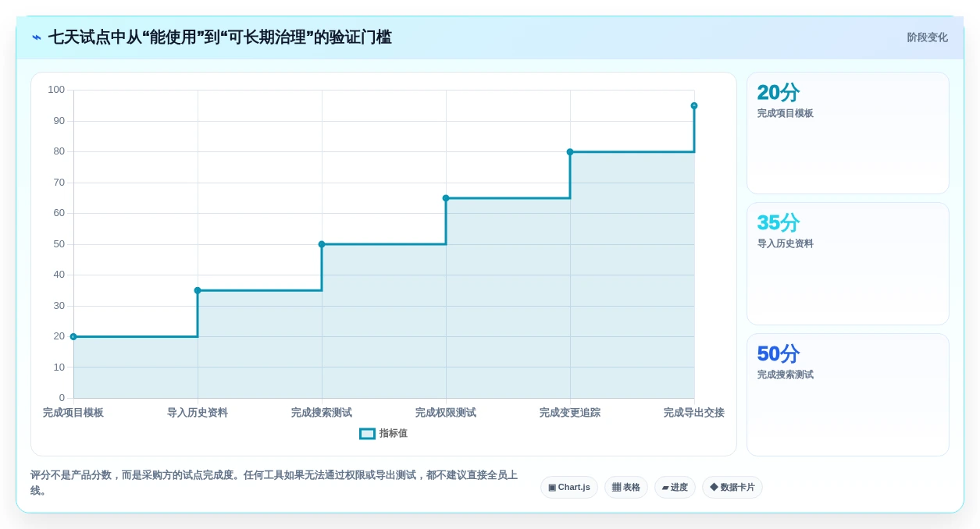The height and width of the screenshot is (529, 980).
Task: Click the footnote text starting 评分不是产品分数
Action: click(x=274, y=482)
